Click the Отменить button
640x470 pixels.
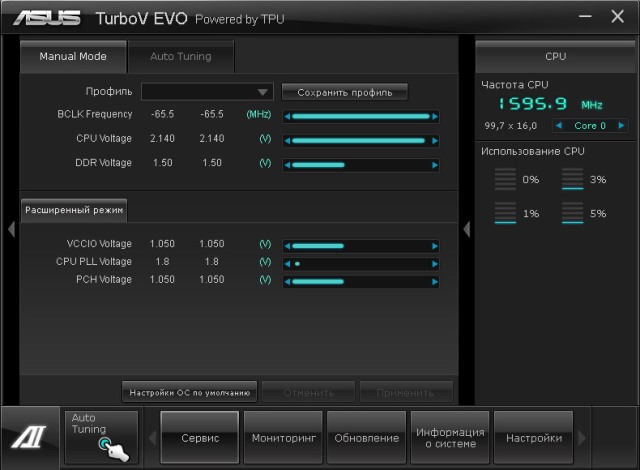point(309,392)
